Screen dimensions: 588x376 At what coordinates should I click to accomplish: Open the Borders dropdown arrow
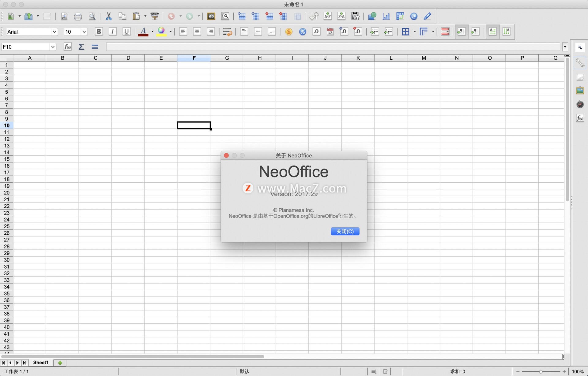pos(415,32)
